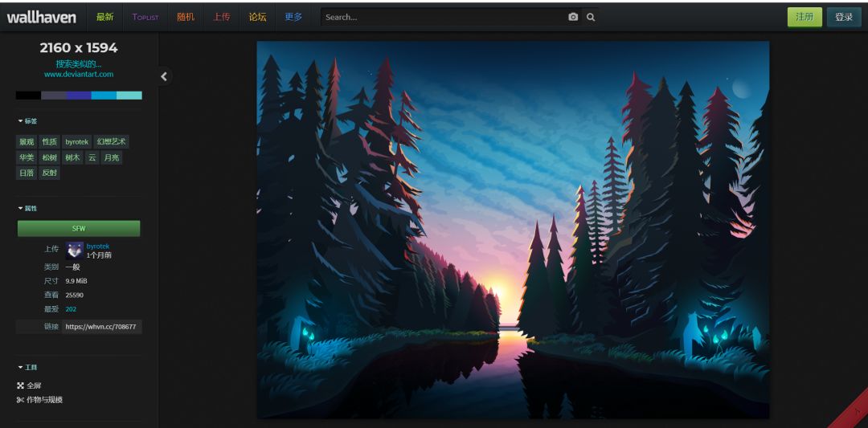Click the 日落 tag
868x428 pixels.
[27, 173]
